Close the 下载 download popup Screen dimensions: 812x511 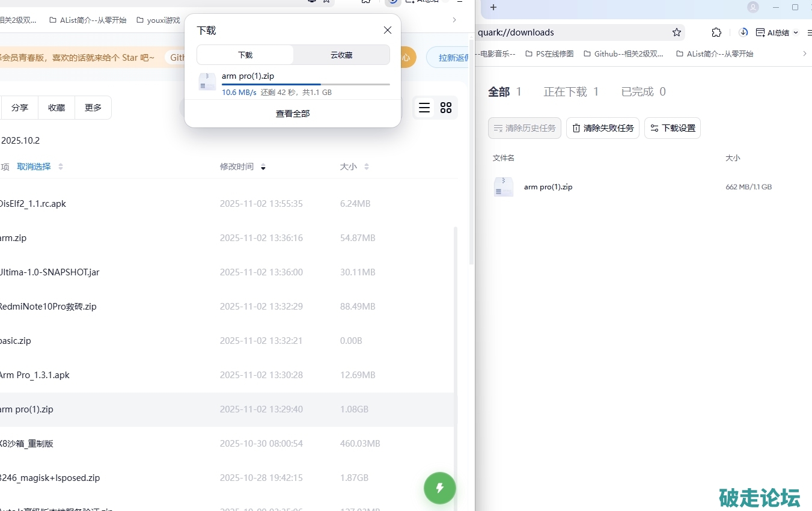388,31
